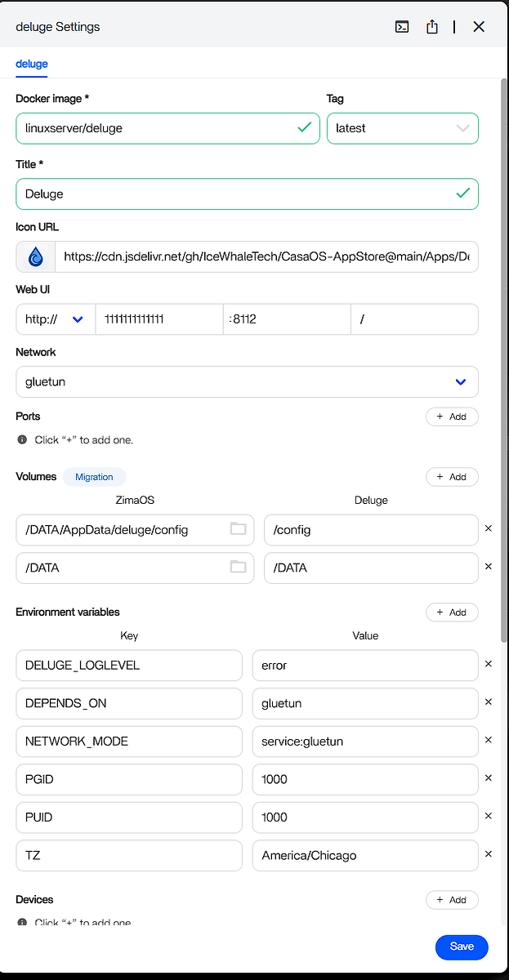This screenshot has width=509, height=980.
Task: Delete the DELUGE_LOGLEVEL environment variable
Action: [489, 665]
